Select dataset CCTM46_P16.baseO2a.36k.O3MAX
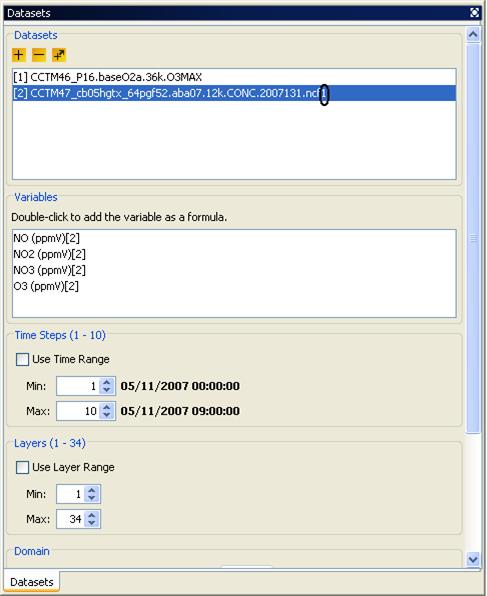The image size is (487, 596). point(234,77)
